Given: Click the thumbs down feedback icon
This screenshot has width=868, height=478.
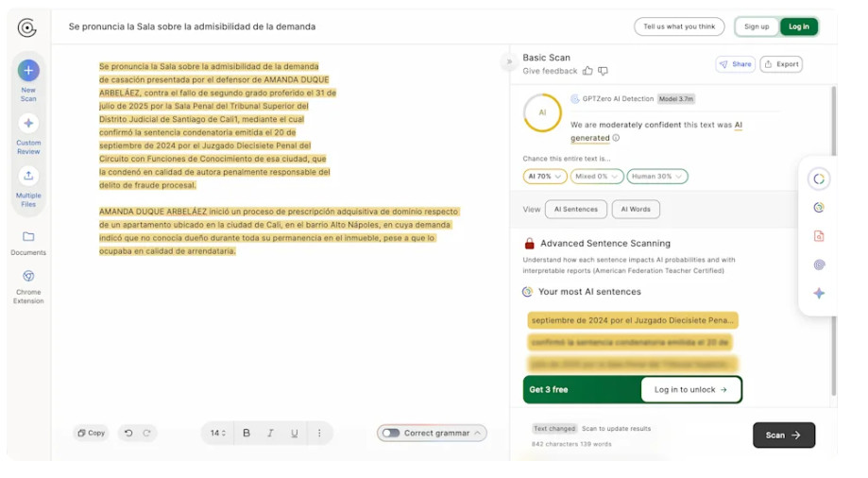Looking at the screenshot, I should tap(603, 71).
